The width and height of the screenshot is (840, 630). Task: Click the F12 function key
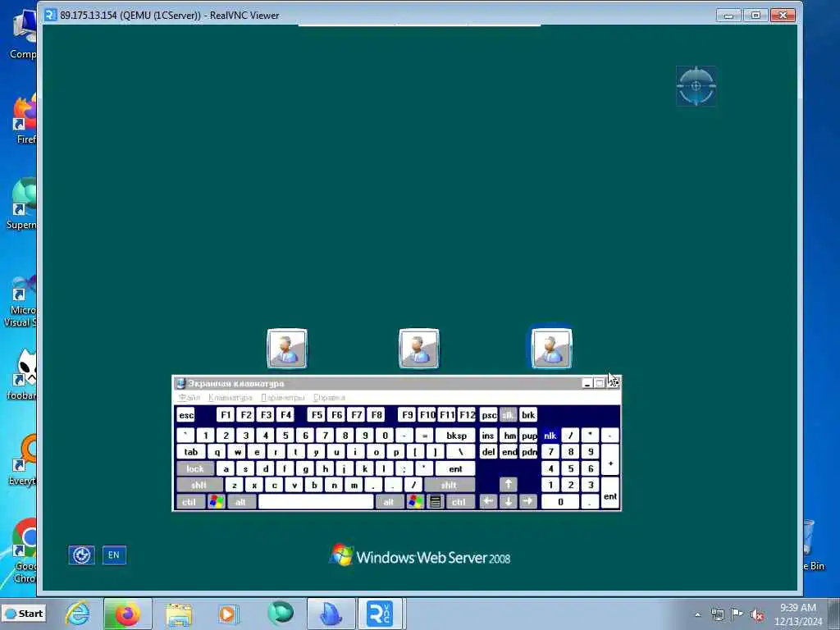(x=467, y=415)
